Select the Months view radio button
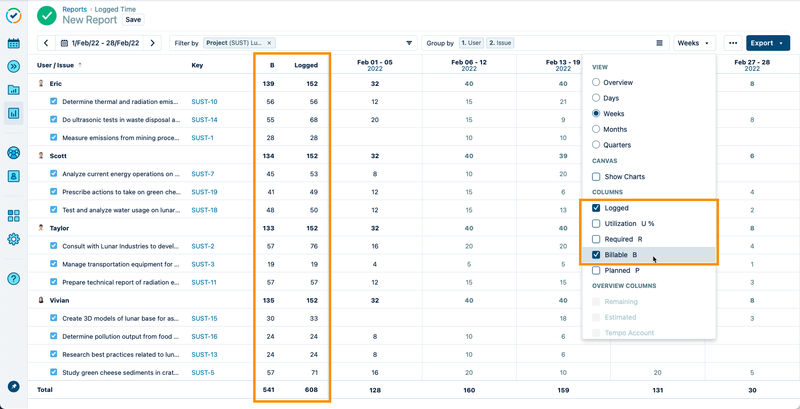The image size is (800, 409). click(x=597, y=129)
